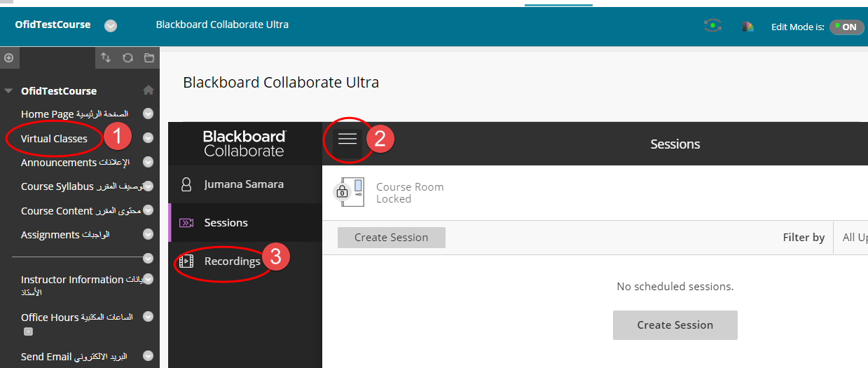Open the course theme color palette

(748, 27)
